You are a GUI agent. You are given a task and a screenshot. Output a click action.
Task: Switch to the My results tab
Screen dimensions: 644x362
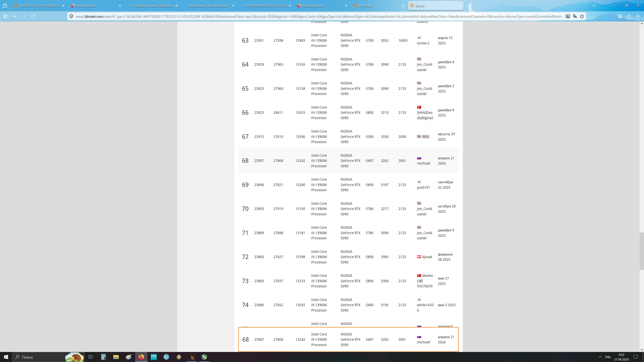click(365, 6)
